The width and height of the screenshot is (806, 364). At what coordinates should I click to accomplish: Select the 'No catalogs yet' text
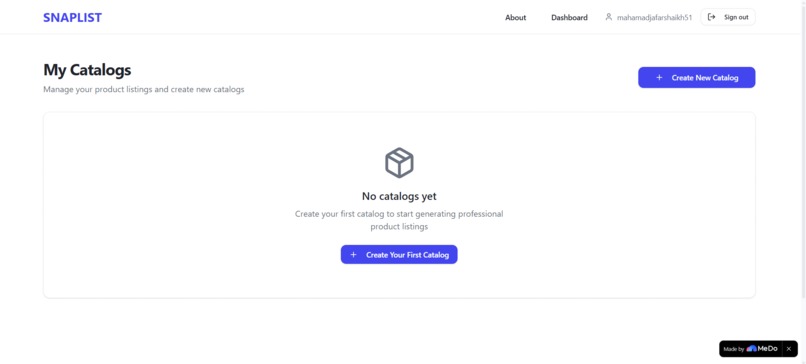(399, 196)
